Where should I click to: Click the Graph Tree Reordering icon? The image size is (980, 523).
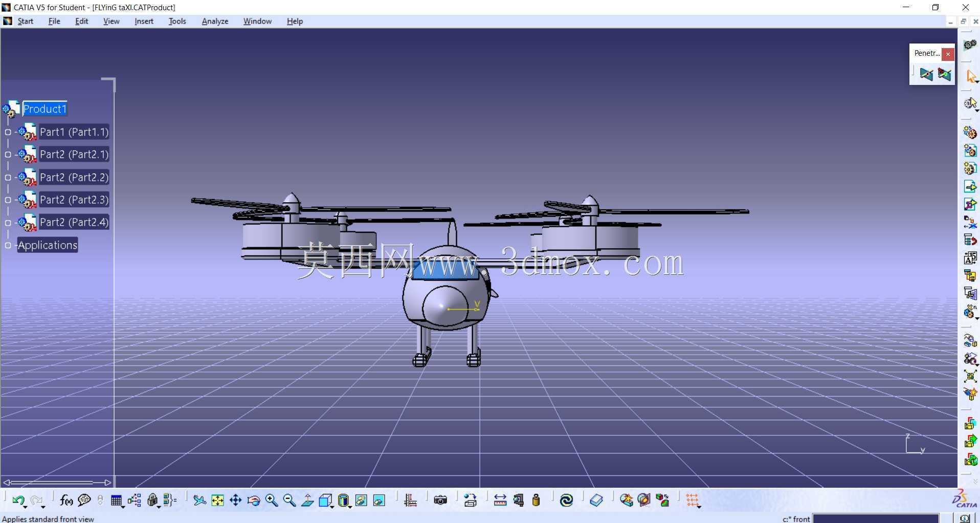(970, 239)
